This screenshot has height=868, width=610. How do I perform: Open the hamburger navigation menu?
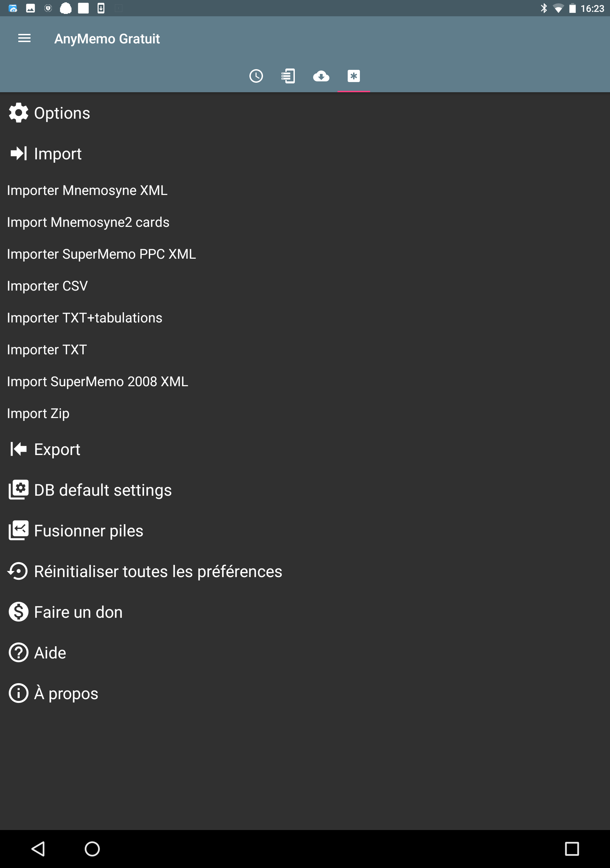(24, 38)
